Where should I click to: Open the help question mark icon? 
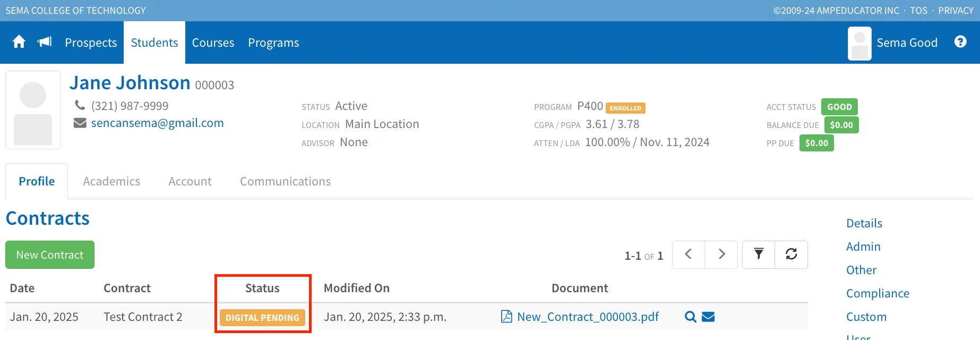[x=960, y=42]
